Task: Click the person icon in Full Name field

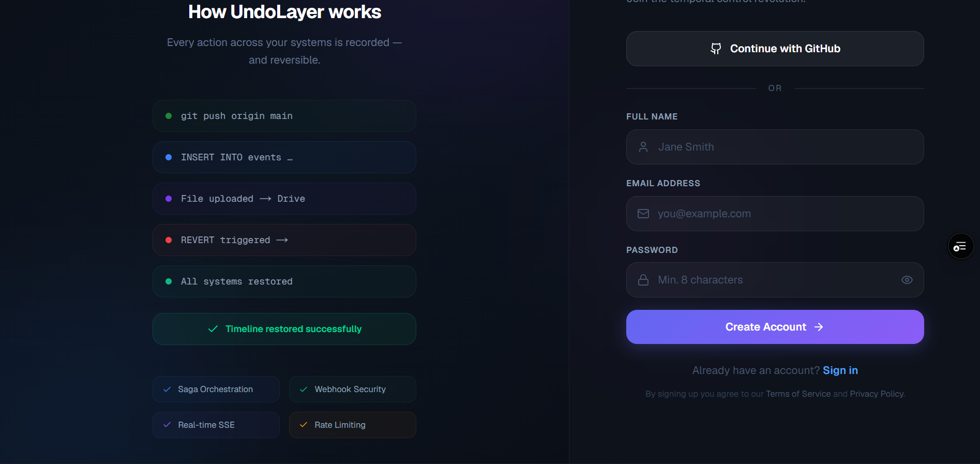Action: click(643, 147)
